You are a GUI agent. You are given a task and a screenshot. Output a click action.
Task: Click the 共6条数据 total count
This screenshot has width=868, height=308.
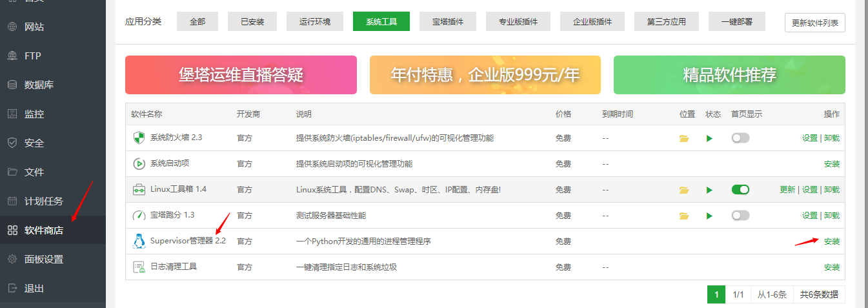(x=819, y=294)
